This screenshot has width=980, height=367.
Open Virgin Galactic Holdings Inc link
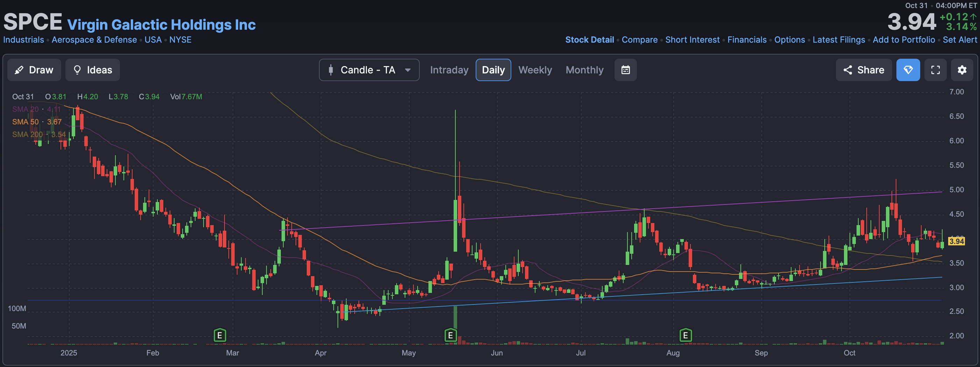161,25
